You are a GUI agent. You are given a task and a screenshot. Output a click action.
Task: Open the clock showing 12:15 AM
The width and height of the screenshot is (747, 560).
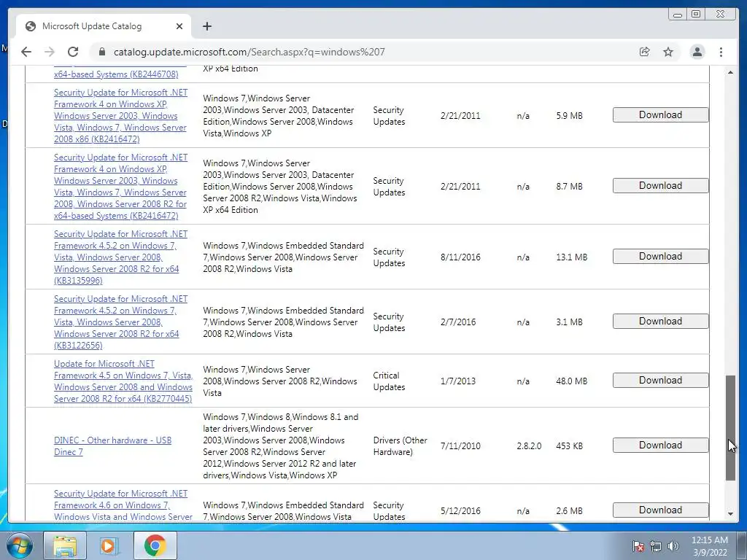[x=709, y=545]
